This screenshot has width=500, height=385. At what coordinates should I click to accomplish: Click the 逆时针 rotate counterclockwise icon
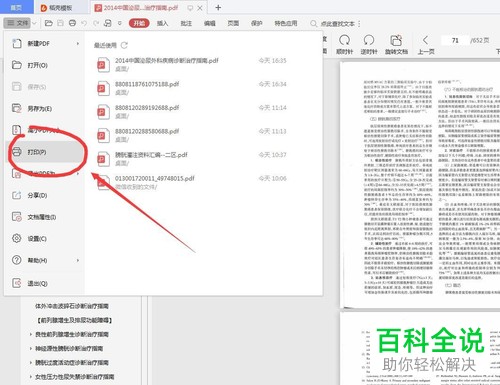point(369,40)
